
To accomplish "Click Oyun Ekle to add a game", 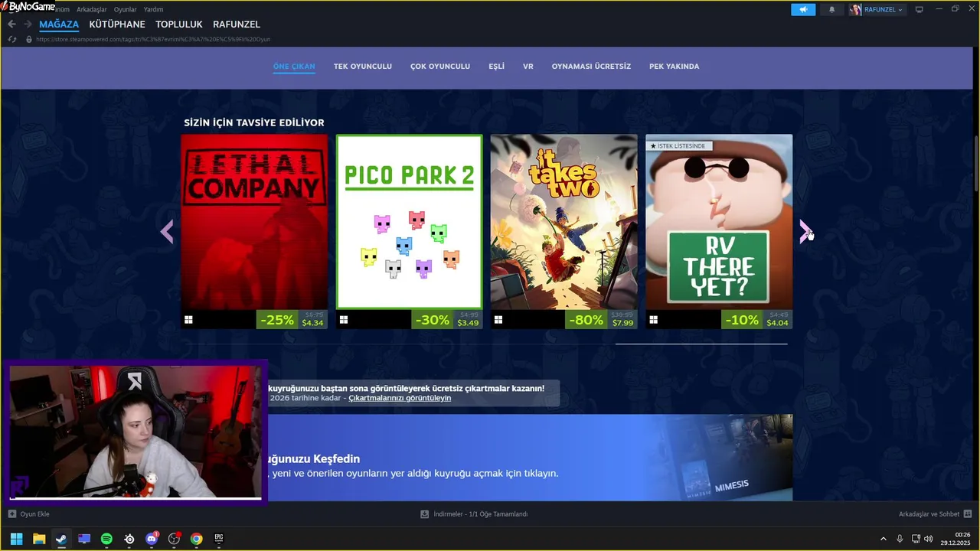I will coord(28,514).
